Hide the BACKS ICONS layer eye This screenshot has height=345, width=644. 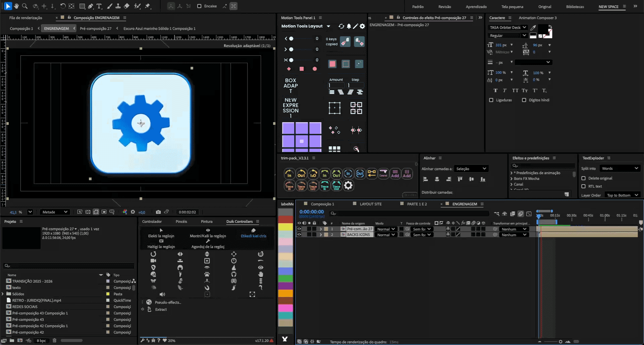tap(299, 235)
